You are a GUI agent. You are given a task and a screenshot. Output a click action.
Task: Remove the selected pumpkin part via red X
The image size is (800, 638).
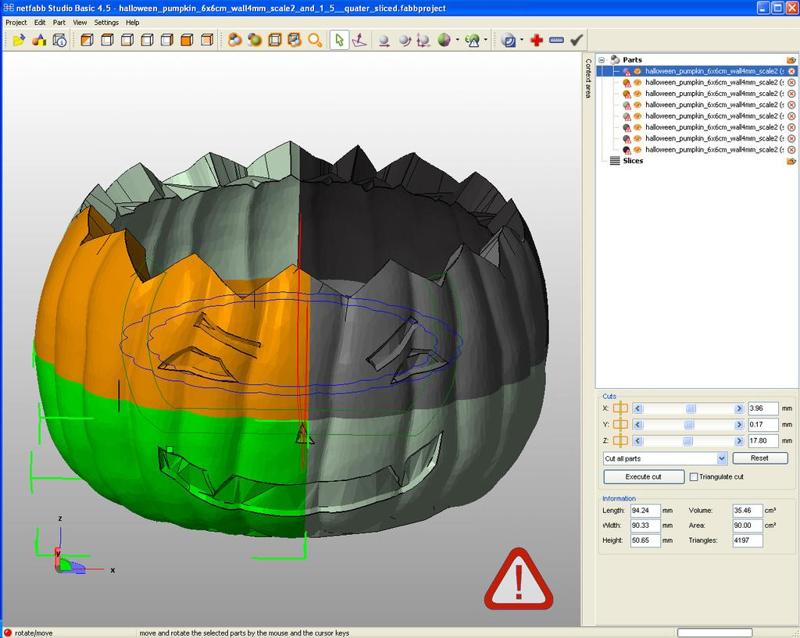point(791,71)
